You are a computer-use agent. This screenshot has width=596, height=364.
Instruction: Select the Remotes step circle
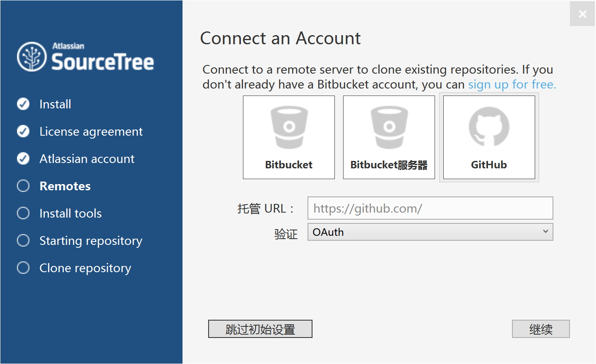point(23,186)
